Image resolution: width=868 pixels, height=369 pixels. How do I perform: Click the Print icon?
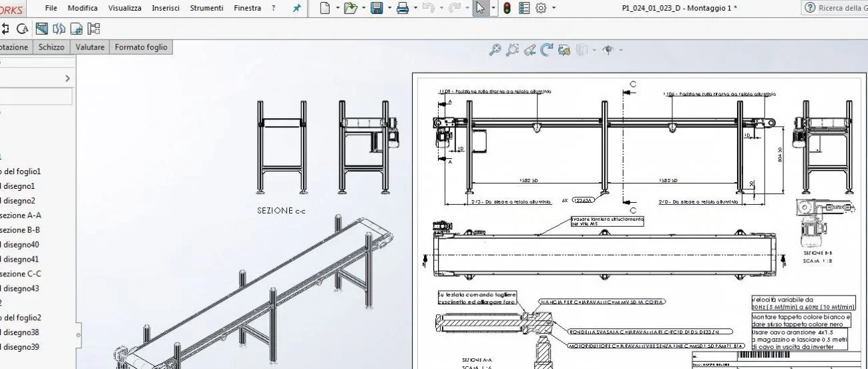coord(403,8)
